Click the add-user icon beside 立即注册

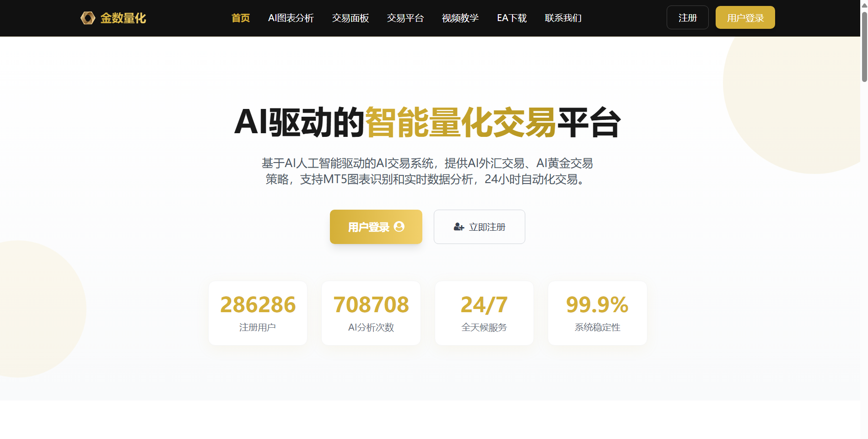458,227
